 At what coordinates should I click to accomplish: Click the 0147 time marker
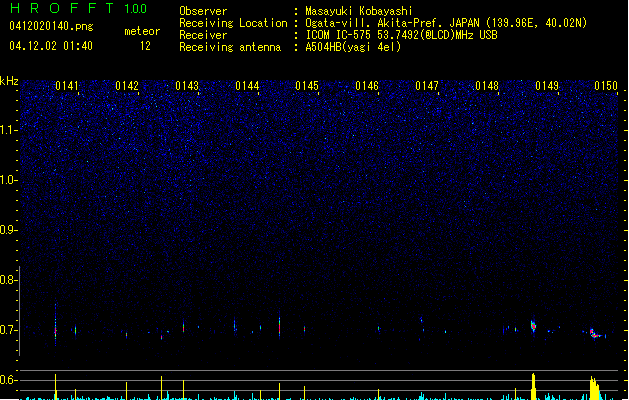427,86
